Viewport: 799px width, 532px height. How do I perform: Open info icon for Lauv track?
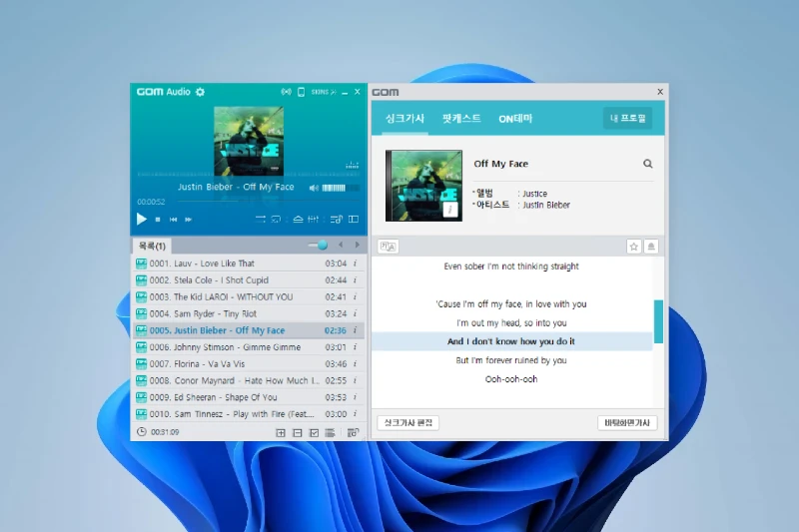click(x=356, y=264)
